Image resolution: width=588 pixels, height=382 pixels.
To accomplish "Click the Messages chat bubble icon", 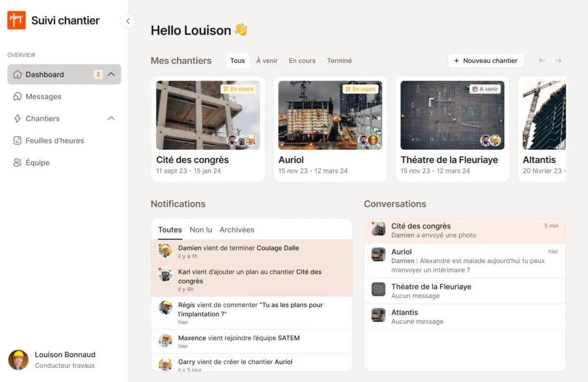I will [x=17, y=96].
